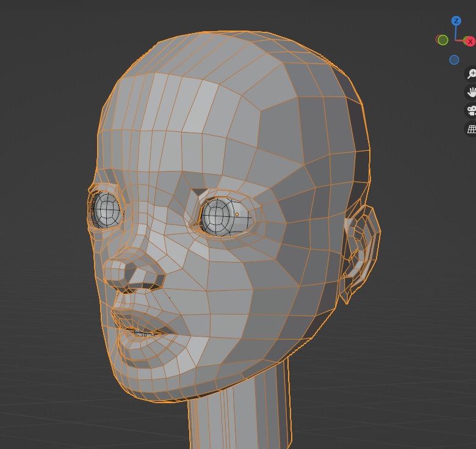Click empty viewport background left of head

43,244
